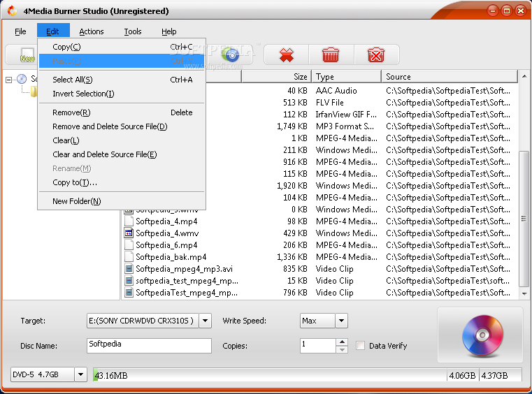Select the Softpedia_bak.mp4 file name
Image resolution: width=532 pixels, height=394 pixels.
click(x=171, y=256)
